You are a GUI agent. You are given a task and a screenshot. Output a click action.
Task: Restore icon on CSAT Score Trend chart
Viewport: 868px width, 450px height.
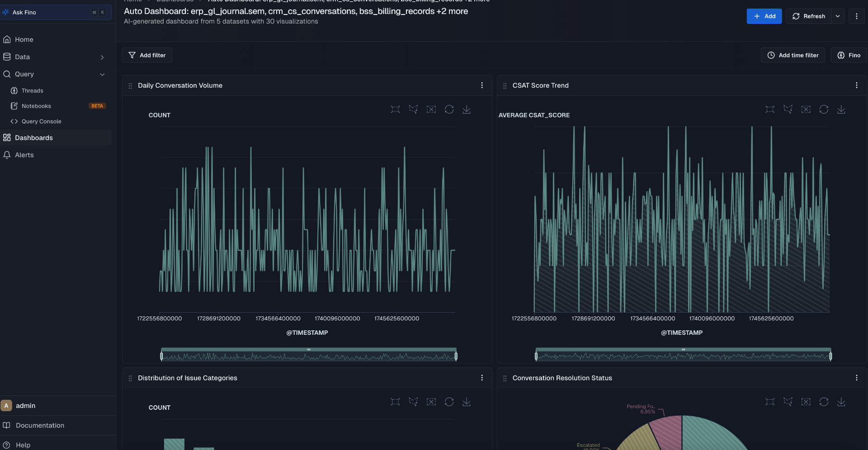824,109
